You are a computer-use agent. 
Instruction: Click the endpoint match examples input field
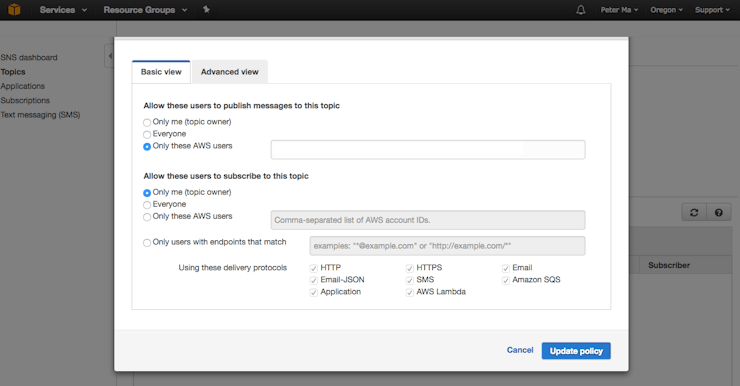(x=447, y=246)
